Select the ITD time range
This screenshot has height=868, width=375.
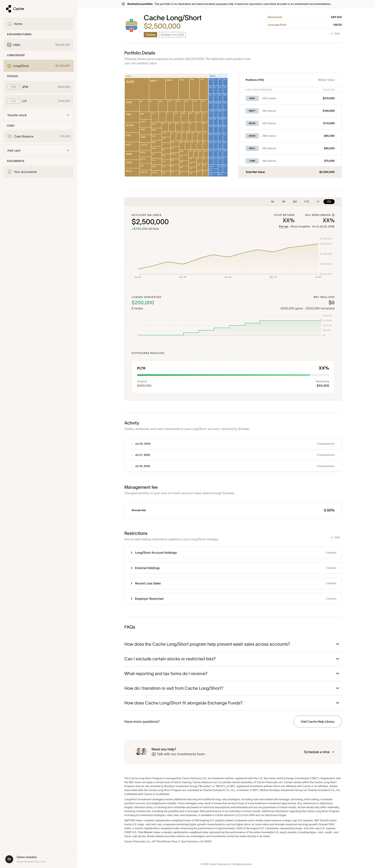329,202
